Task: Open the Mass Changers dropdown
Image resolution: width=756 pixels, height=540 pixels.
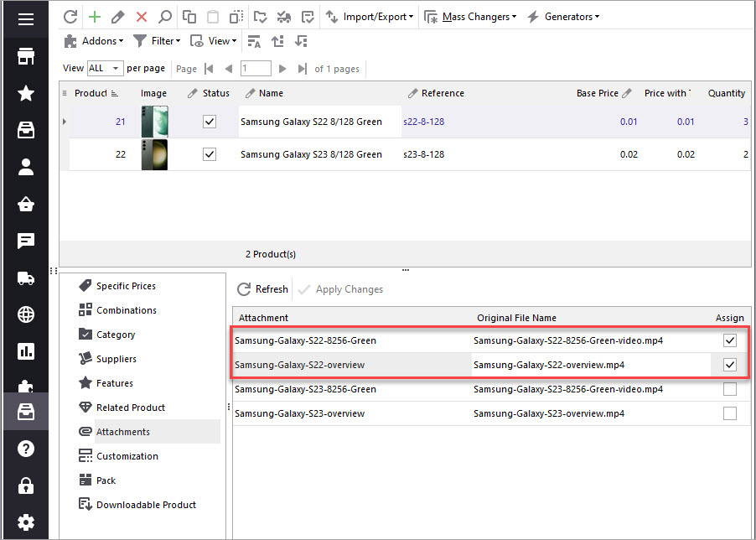Action: (470, 17)
